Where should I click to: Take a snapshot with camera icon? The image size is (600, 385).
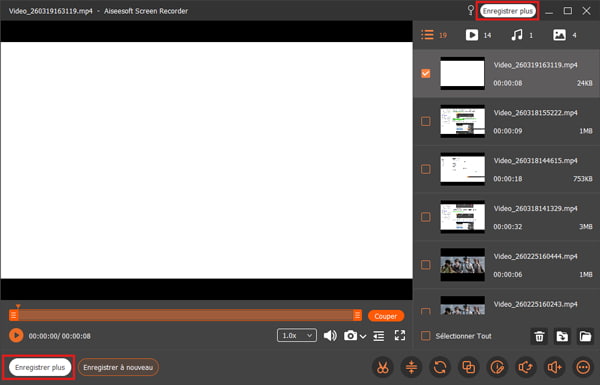pyautogui.click(x=350, y=336)
